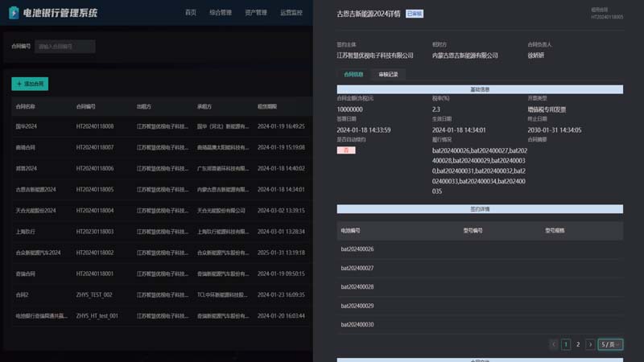Open the 5/页 page size dropdown
Image resolution: width=644 pixels, height=362 pixels.
(610, 344)
